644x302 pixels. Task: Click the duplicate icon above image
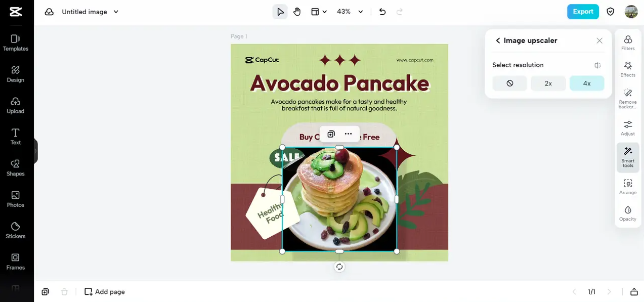pos(331,134)
